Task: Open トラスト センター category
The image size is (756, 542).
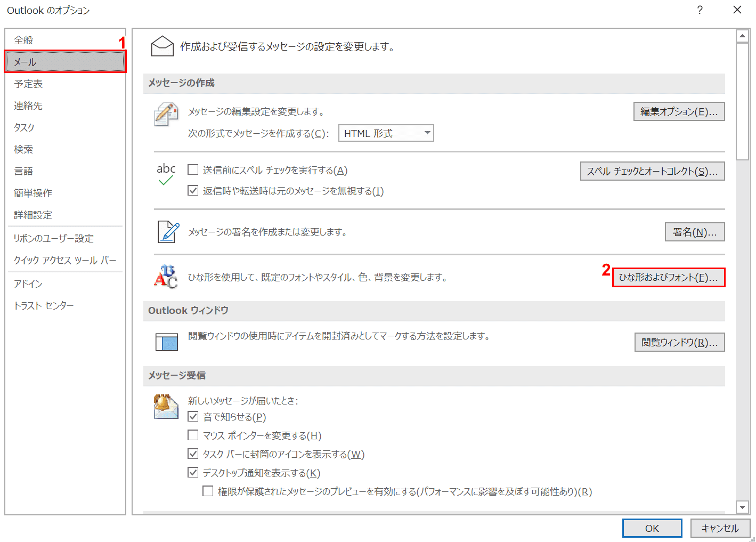Action: click(66, 305)
